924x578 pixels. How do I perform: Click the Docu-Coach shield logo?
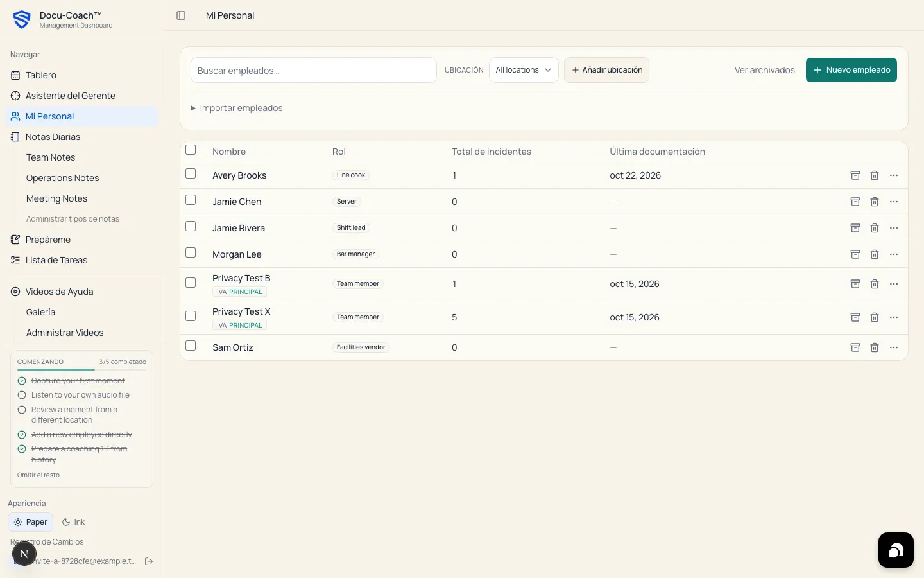(22, 20)
